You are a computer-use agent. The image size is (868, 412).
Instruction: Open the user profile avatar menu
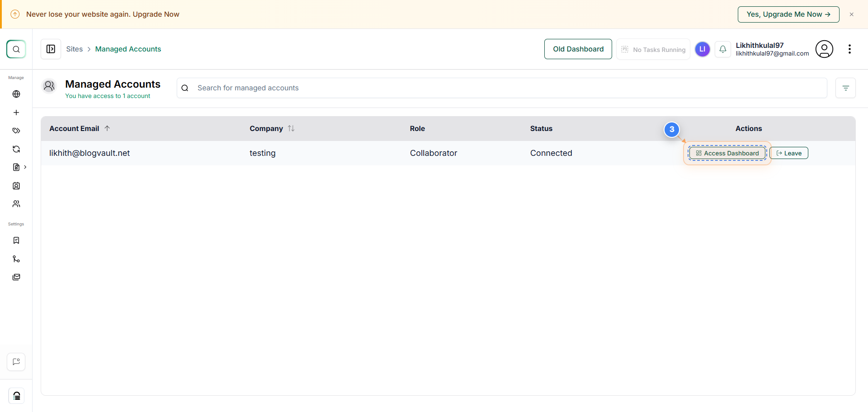click(x=824, y=49)
